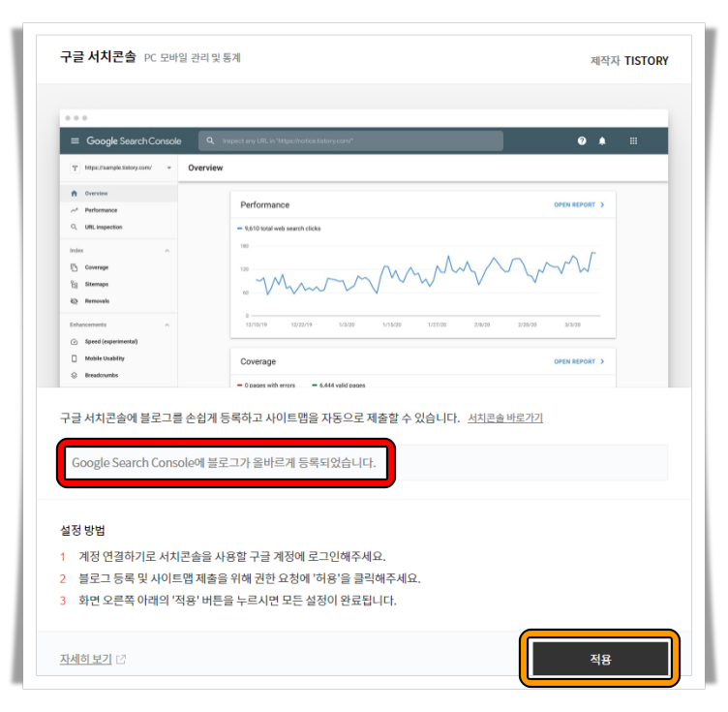Open the hamburger menu in Google Search Console
728x712 pixels.
pyautogui.click(x=75, y=140)
